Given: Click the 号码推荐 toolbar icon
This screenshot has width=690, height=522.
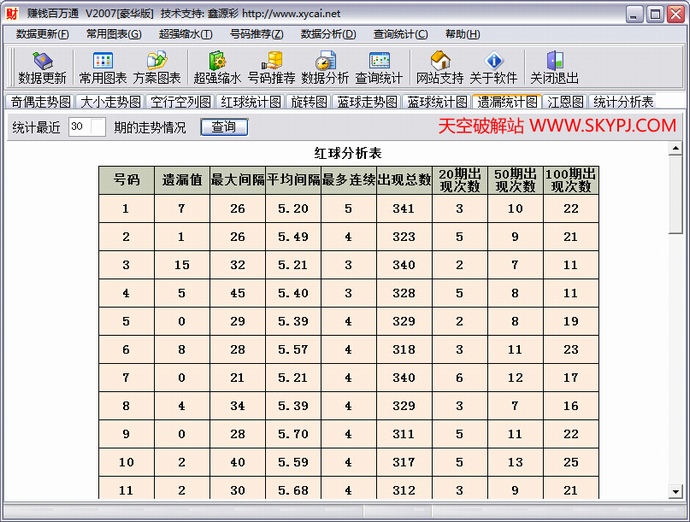Looking at the screenshot, I should click(271, 68).
